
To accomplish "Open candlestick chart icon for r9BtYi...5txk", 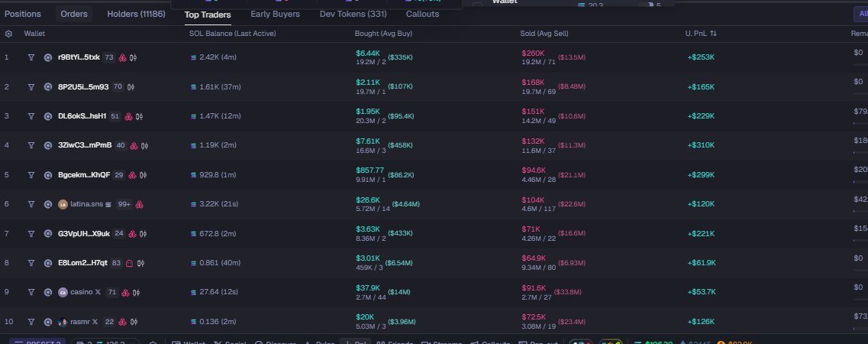I will tap(133, 57).
